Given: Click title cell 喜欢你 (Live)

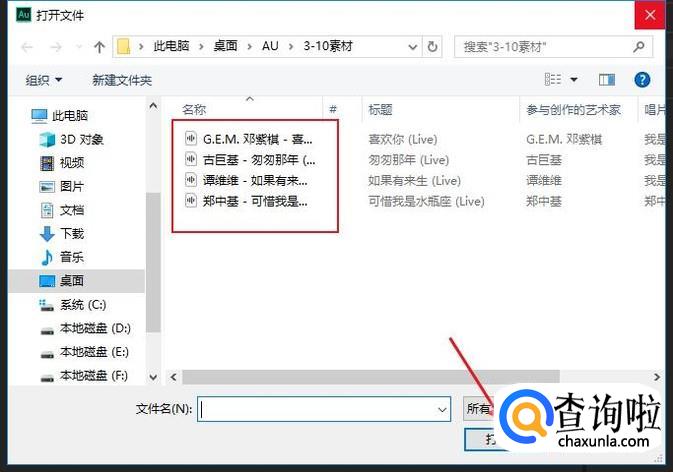Looking at the screenshot, I should click(403, 139).
